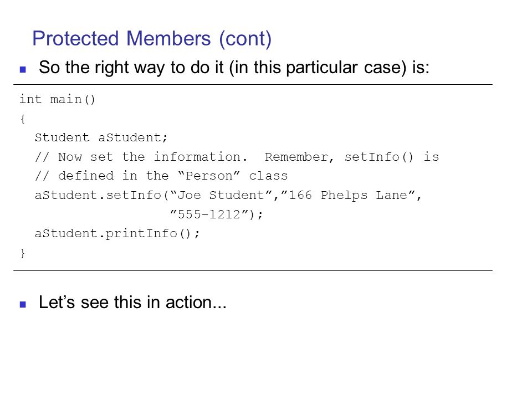
Task: Click the blue bullet before 'Let's see this'
Action: [23, 304]
